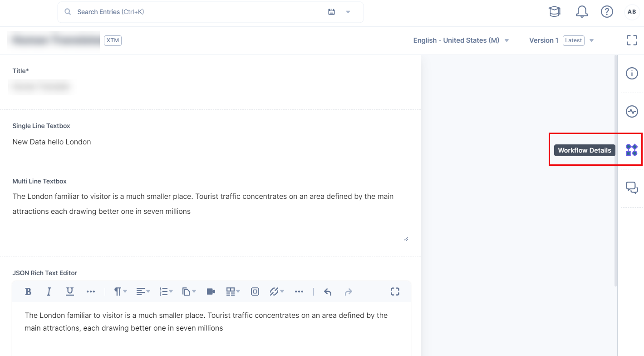Open the AB user avatar menu
This screenshot has height=356, width=644.
tap(632, 12)
